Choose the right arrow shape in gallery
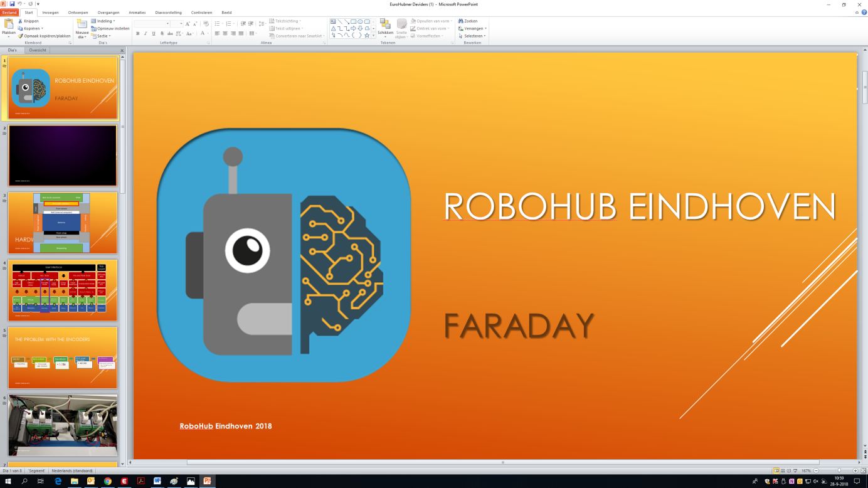 354,28
